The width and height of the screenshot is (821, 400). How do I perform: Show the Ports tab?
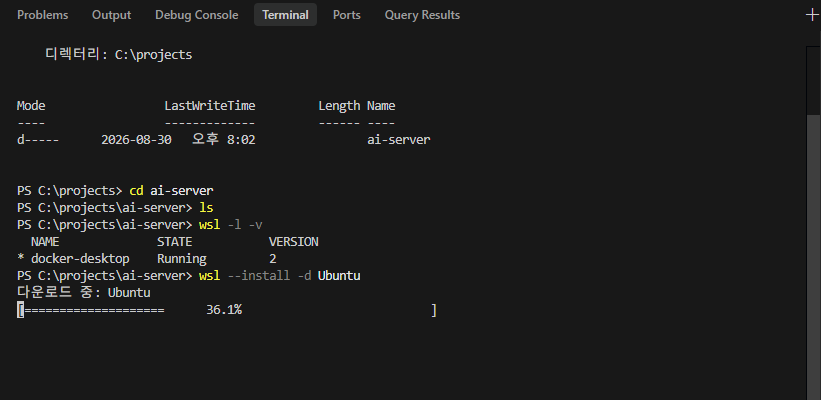[347, 15]
